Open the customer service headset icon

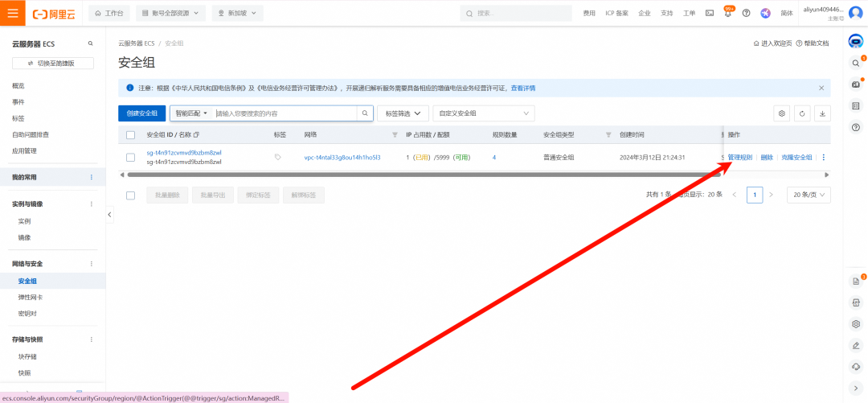click(x=857, y=367)
